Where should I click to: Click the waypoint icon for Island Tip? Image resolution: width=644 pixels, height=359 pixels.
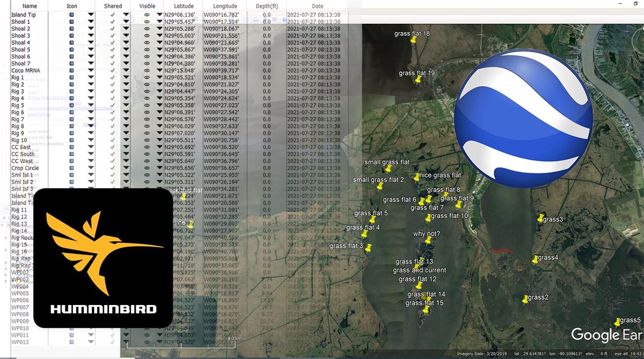click(x=71, y=15)
